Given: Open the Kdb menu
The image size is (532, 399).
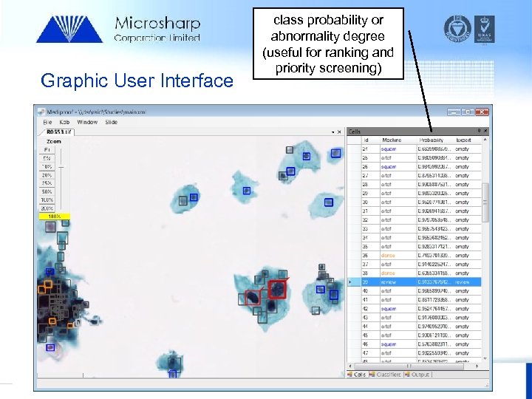Looking at the screenshot, I should coord(64,122).
